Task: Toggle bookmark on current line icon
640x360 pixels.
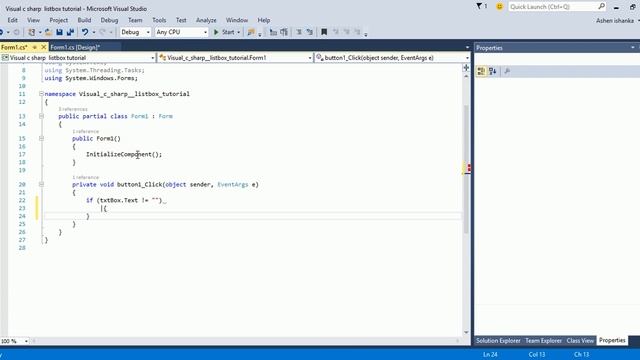Action: pyautogui.click(x=324, y=32)
